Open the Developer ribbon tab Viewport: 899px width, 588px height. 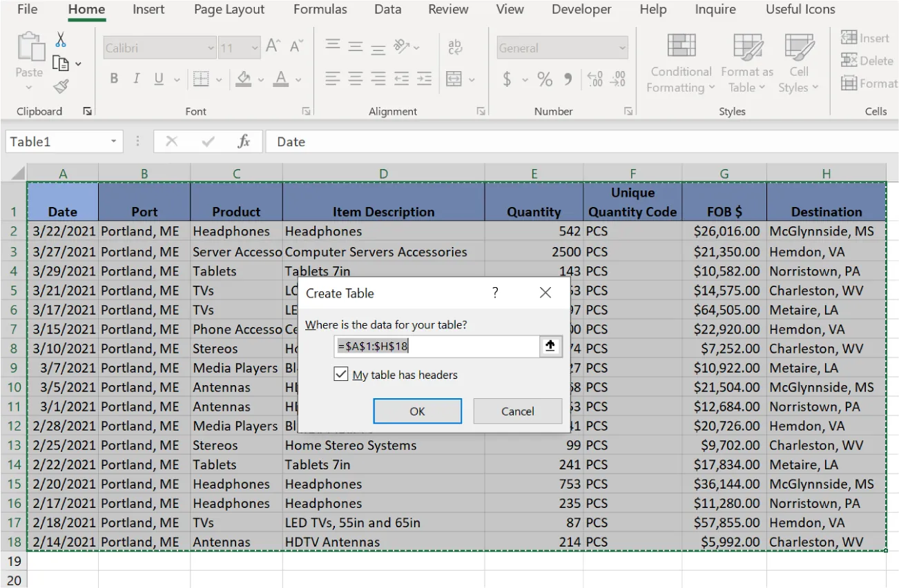(x=581, y=10)
